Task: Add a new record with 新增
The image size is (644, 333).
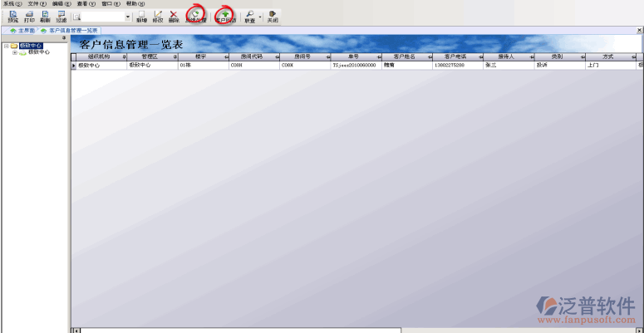Action: coord(142,17)
